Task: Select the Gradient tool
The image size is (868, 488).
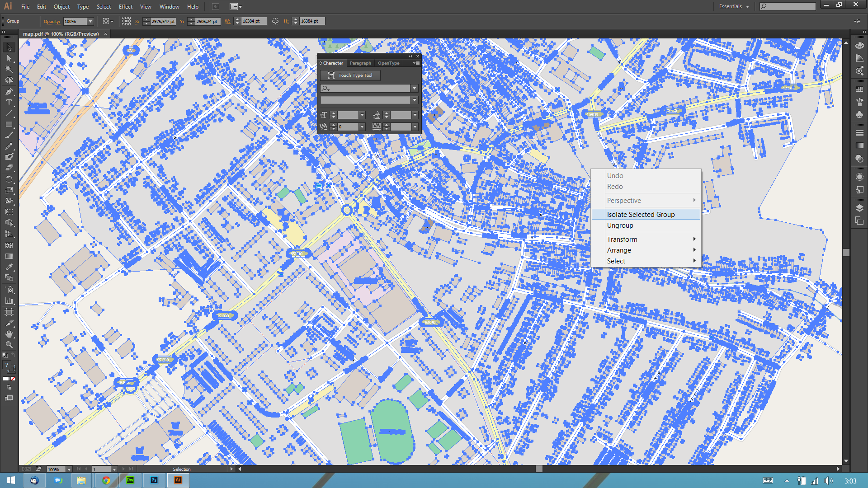Action: click(9, 256)
